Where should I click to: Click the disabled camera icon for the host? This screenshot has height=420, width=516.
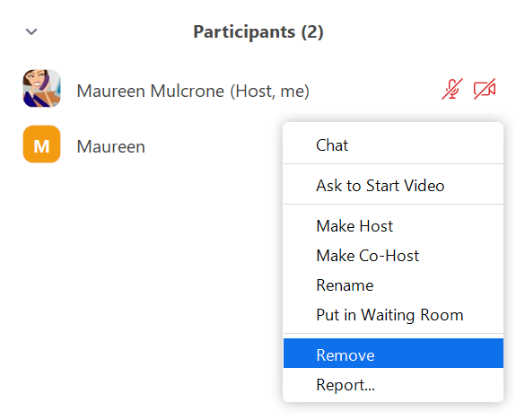[485, 89]
